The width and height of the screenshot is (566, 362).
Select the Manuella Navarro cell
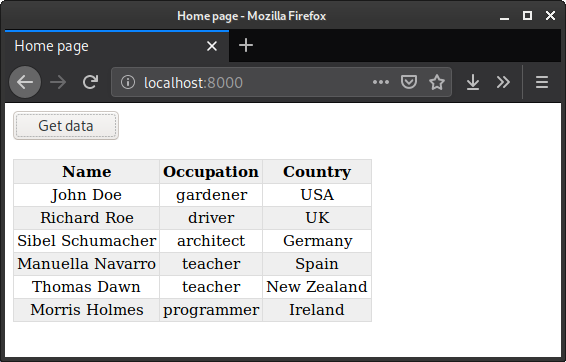pos(87,264)
